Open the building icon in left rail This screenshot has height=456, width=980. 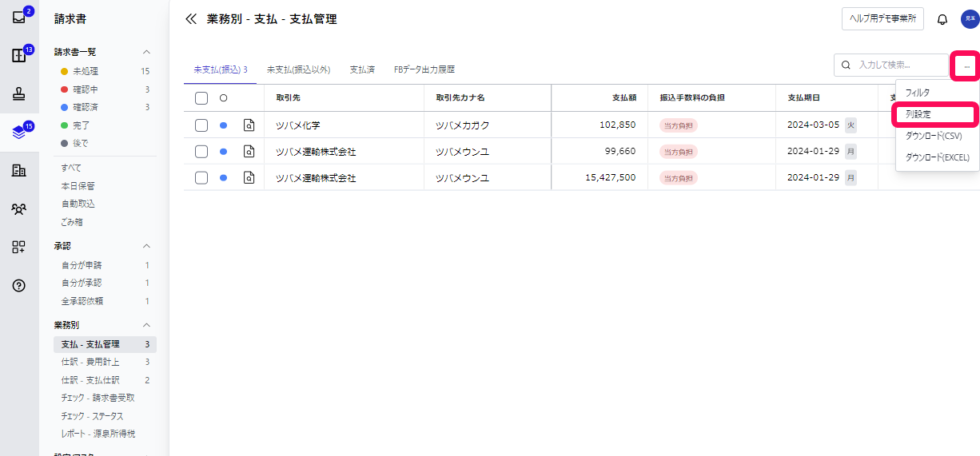coord(19,170)
